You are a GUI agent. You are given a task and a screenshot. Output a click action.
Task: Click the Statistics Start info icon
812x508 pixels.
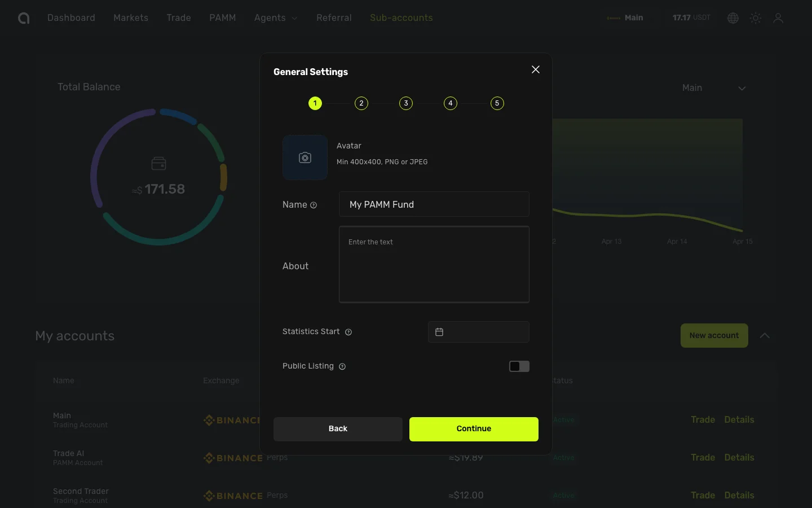(x=348, y=332)
